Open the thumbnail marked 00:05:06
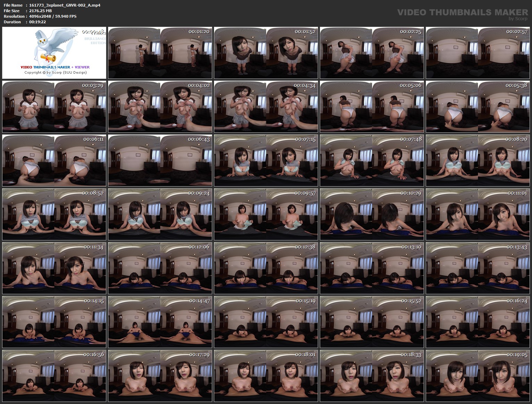The width and height of the screenshot is (532, 404). coord(373,107)
